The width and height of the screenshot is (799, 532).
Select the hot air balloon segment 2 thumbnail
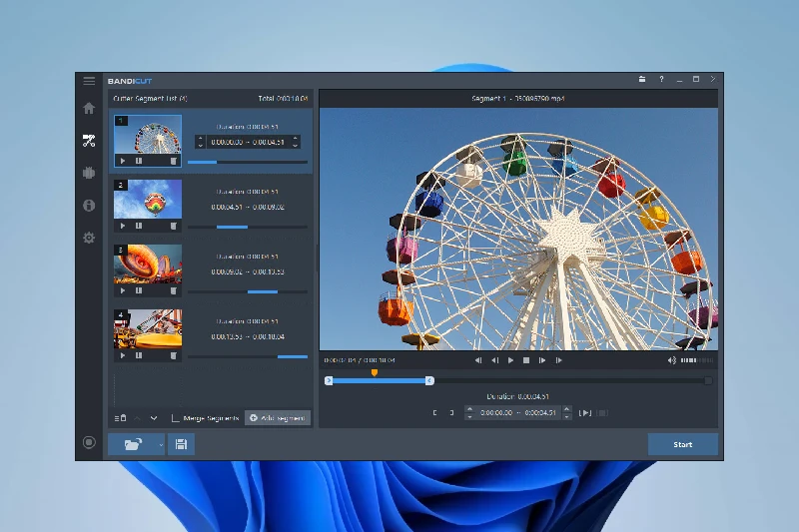click(148, 199)
